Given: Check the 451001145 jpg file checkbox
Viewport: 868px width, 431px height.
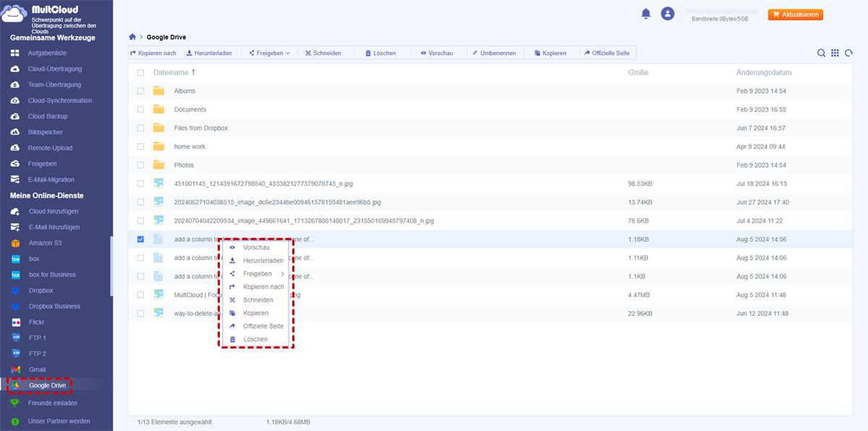Looking at the screenshot, I should point(140,184).
